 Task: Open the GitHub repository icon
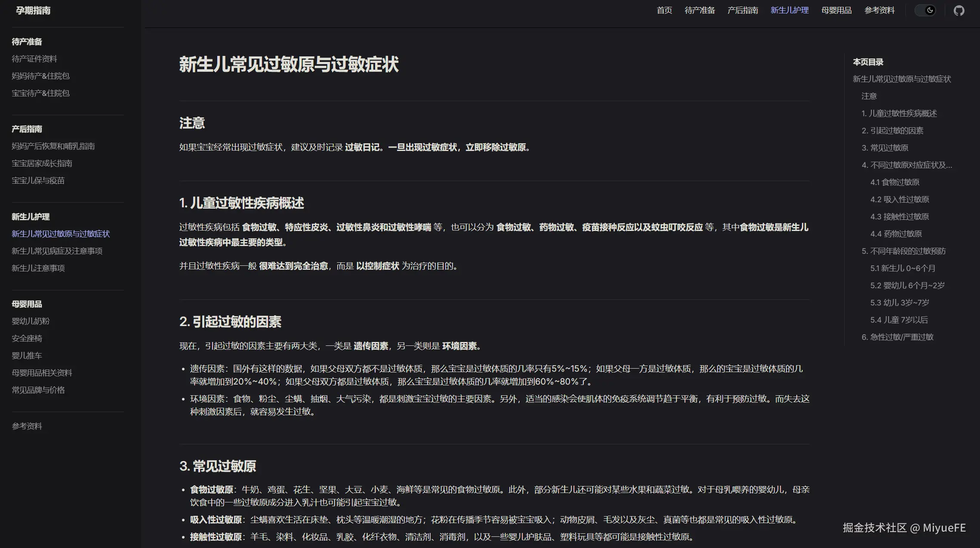pos(958,10)
